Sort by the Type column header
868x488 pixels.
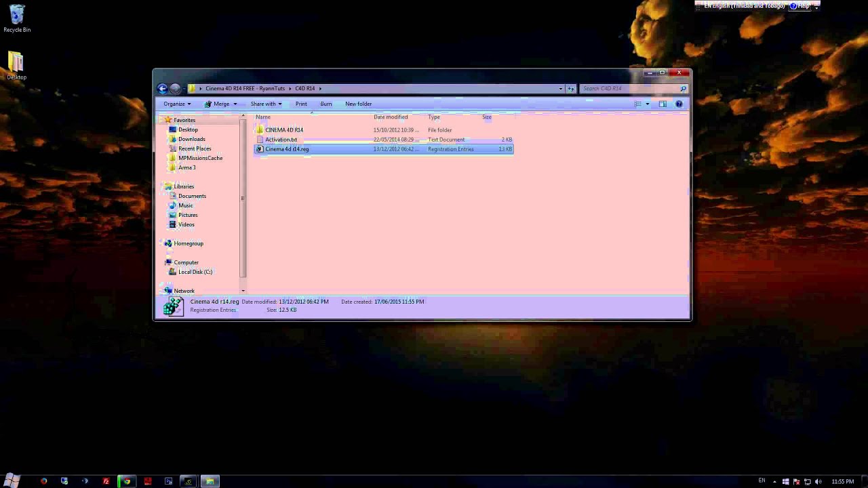coord(434,117)
